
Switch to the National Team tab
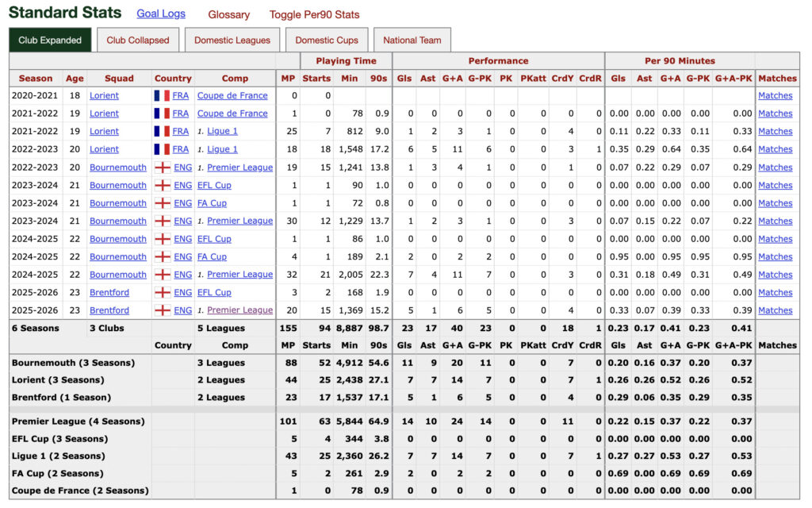coord(412,39)
